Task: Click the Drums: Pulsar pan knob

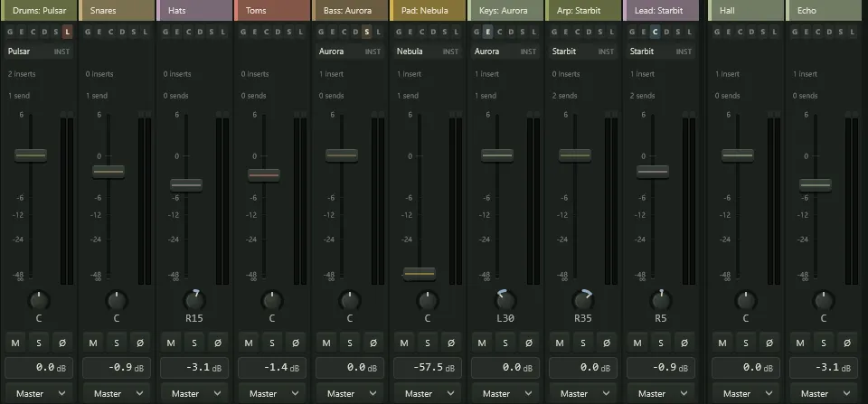Action: point(39,301)
